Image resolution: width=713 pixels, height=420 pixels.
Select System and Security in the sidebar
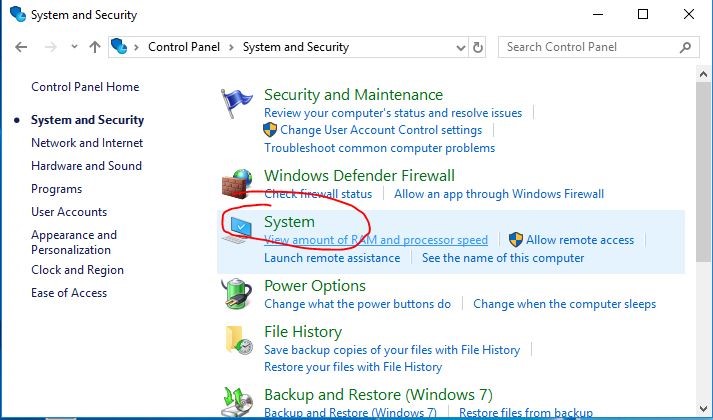click(87, 120)
